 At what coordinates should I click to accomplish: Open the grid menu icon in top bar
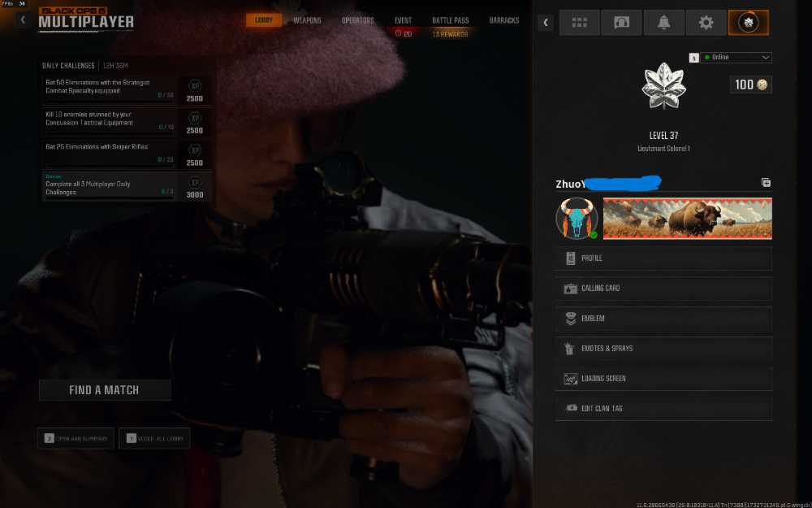579,22
